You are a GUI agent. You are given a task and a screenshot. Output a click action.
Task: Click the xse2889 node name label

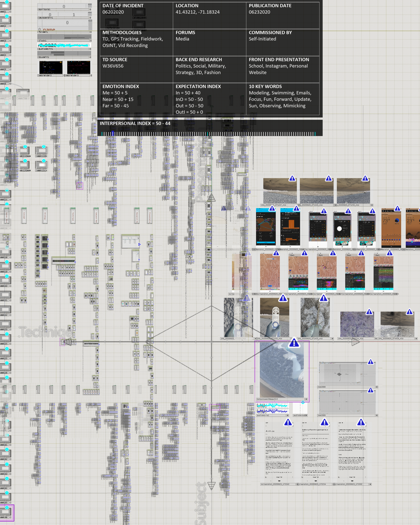[x=322, y=415]
